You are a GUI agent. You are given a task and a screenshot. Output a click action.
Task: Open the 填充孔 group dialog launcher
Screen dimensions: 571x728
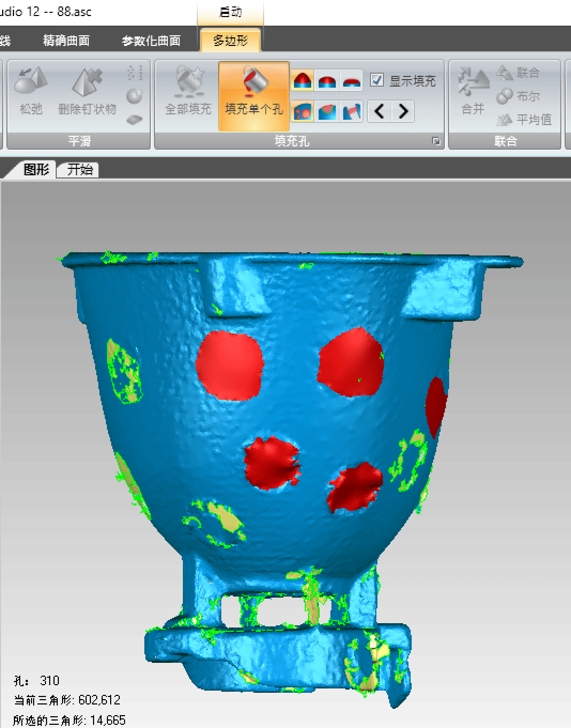pos(436,141)
